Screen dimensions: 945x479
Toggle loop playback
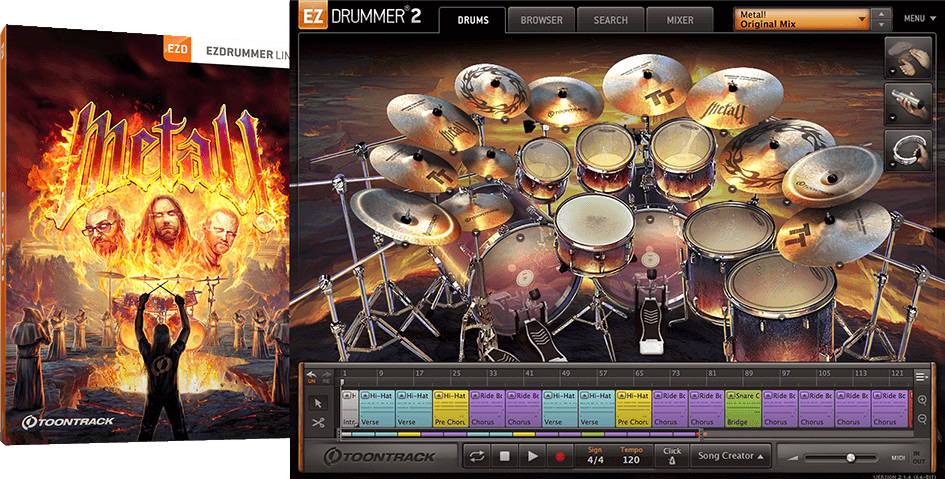point(477,456)
